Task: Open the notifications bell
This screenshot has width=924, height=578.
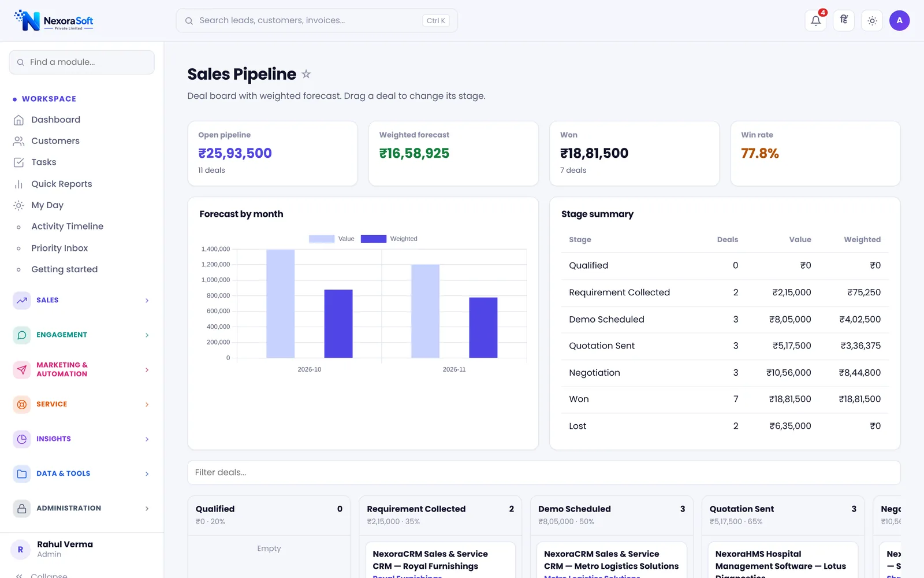Action: pyautogui.click(x=815, y=21)
